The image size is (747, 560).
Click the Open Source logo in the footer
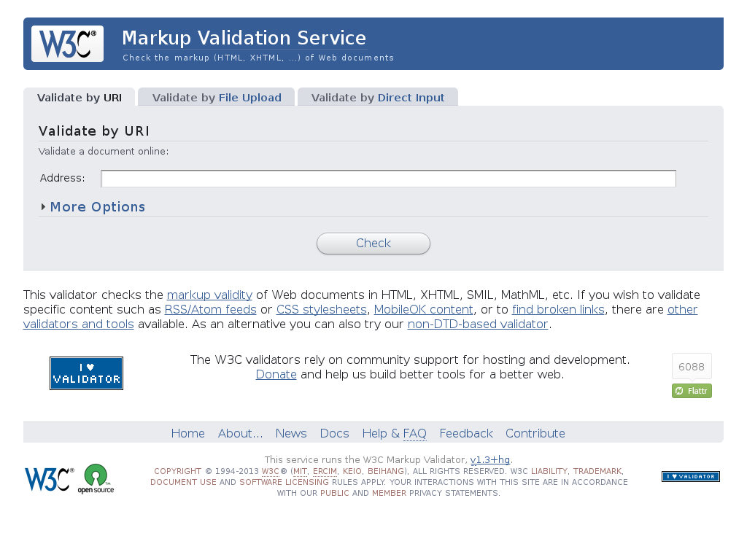96,479
